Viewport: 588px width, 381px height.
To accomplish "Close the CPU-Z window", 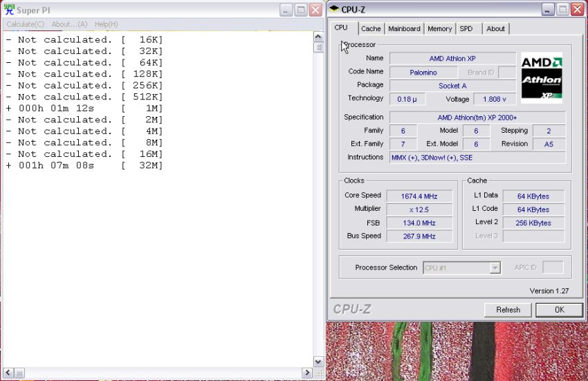I will coord(577,10).
